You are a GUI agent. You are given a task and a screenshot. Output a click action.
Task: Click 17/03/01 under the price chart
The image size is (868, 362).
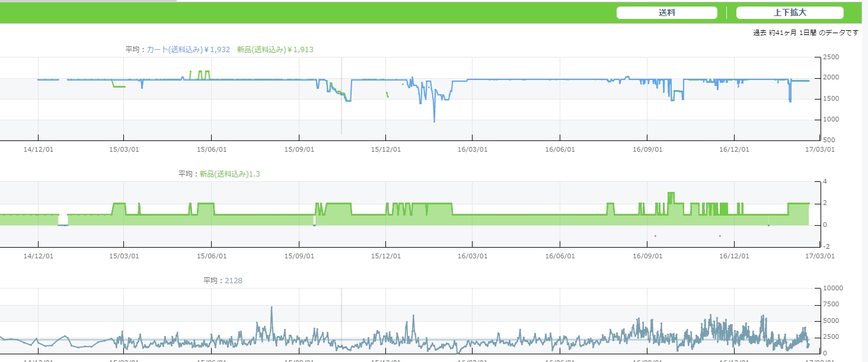pyautogui.click(x=820, y=150)
